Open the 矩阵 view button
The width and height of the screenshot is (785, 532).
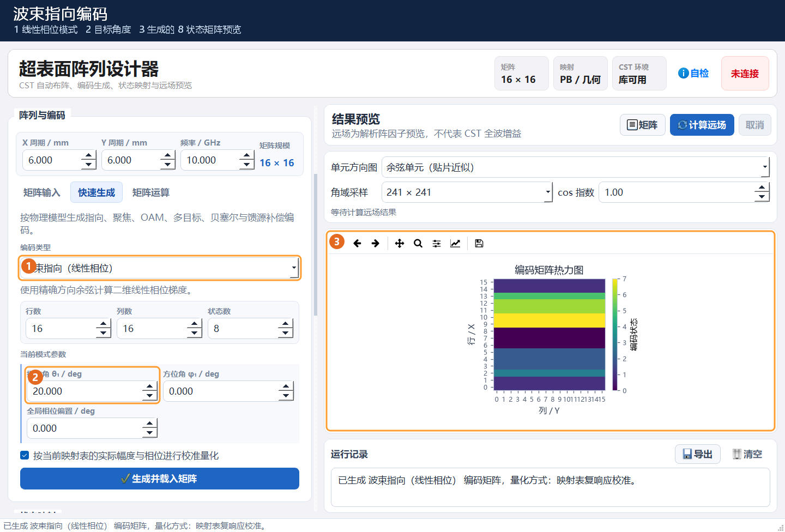(x=642, y=125)
